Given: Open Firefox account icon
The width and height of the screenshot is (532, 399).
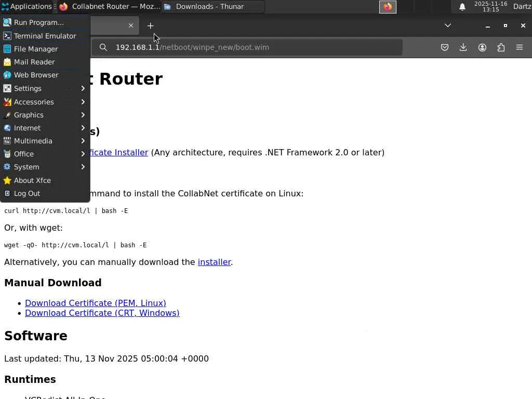Looking at the screenshot, I should [x=482, y=47].
